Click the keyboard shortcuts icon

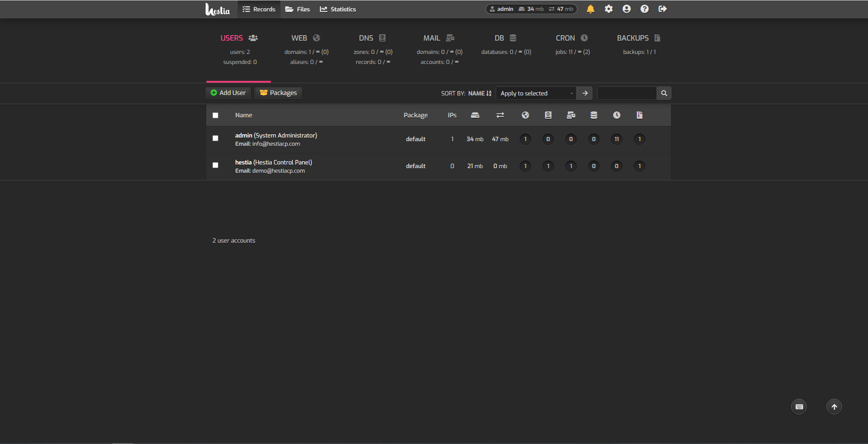click(799, 407)
